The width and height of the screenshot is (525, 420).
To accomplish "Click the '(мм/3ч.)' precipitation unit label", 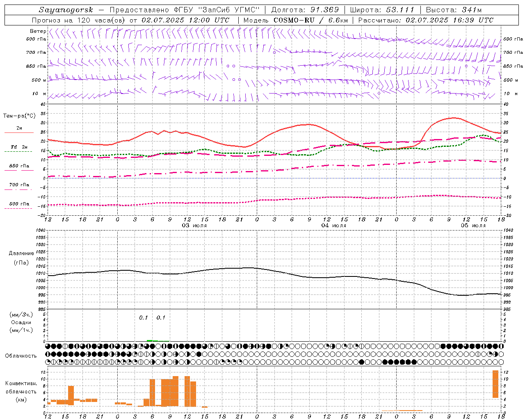I will point(21,315).
